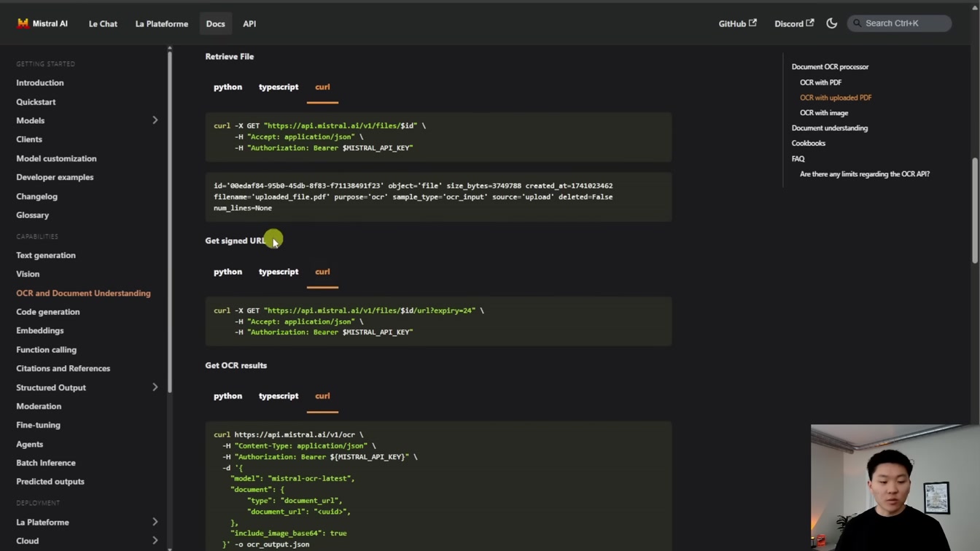Open Changelog in sidebar
The height and width of the screenshot is (551, 980).
[36, 196]
